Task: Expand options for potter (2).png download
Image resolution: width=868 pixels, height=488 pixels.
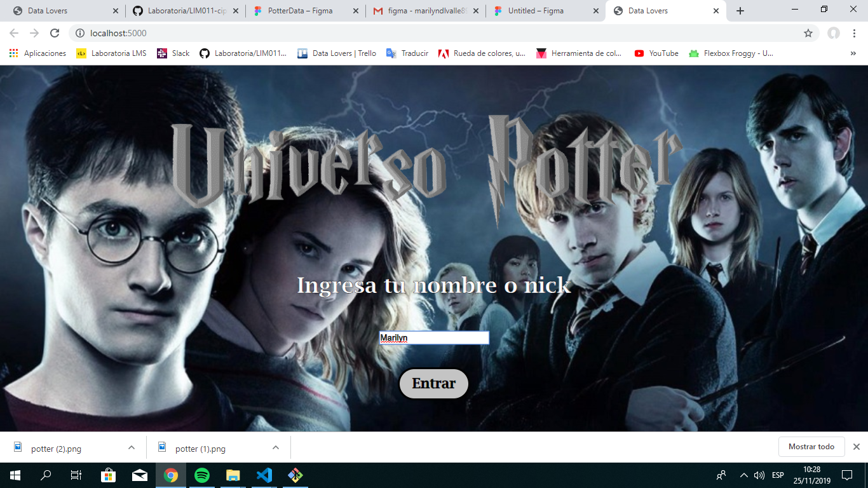Action: tap(132, 447)
